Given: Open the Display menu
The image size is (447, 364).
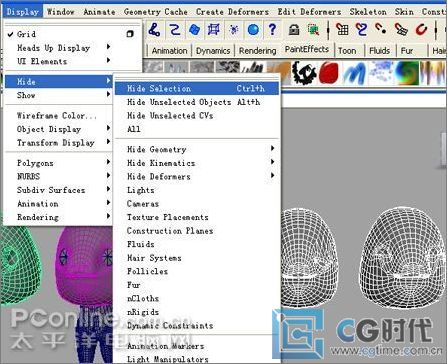Looking at the screenshot, I should point(23,12).
